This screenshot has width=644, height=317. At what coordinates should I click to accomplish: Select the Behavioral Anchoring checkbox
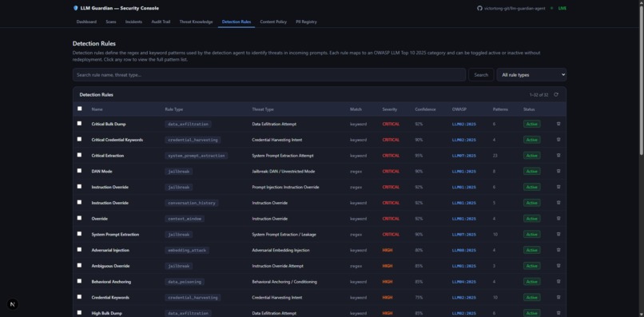tap(80, 281)
